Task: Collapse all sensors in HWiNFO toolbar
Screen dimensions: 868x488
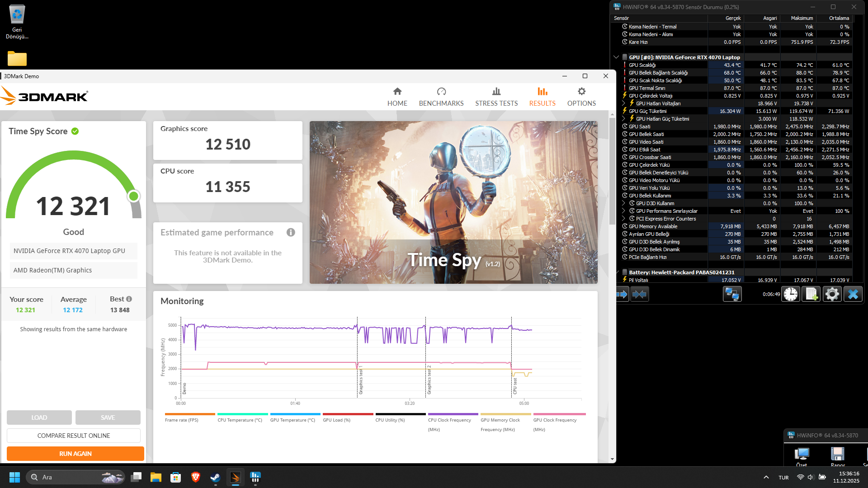Action: pyautogui.click(x=639, y=294)
